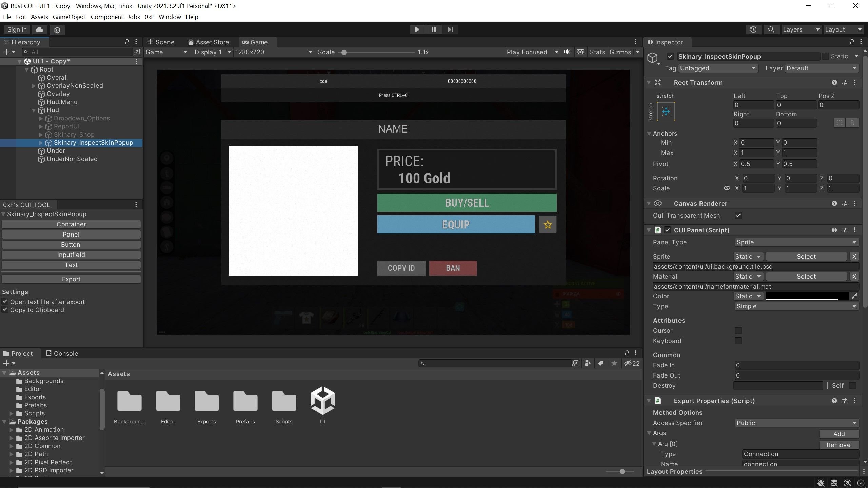Viewport: 868px width, 488px height.
Task: Click the Scale constrain proportions link icon
Action: tap(727, 188)
